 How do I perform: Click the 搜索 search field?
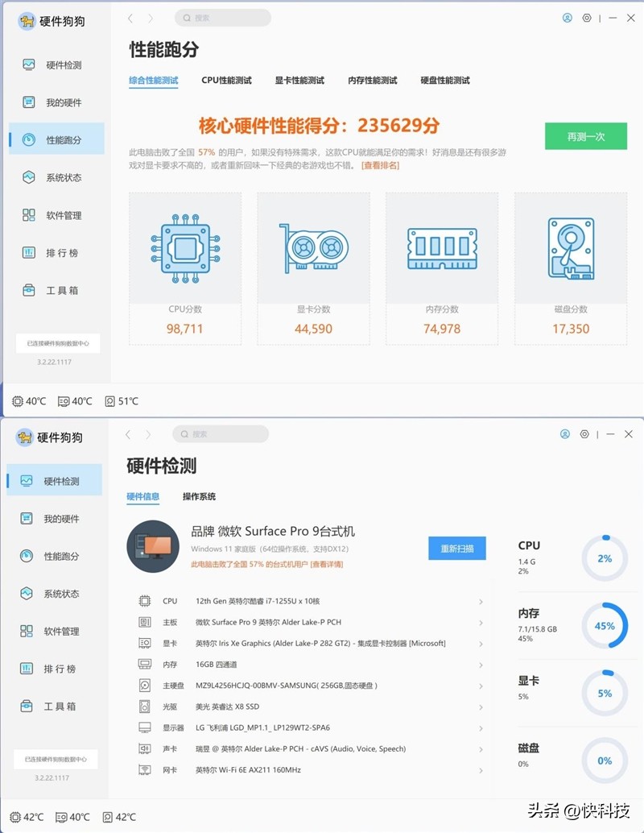coord(223,17)
